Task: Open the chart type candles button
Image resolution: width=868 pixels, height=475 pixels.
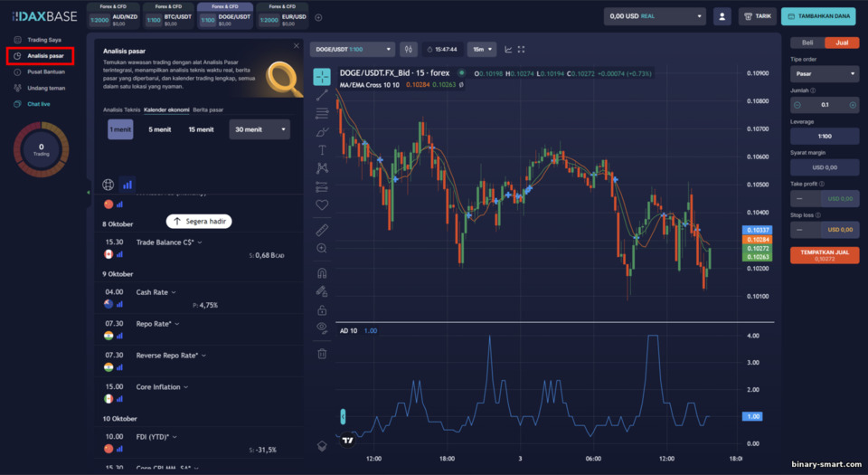Action: [409, 49]
